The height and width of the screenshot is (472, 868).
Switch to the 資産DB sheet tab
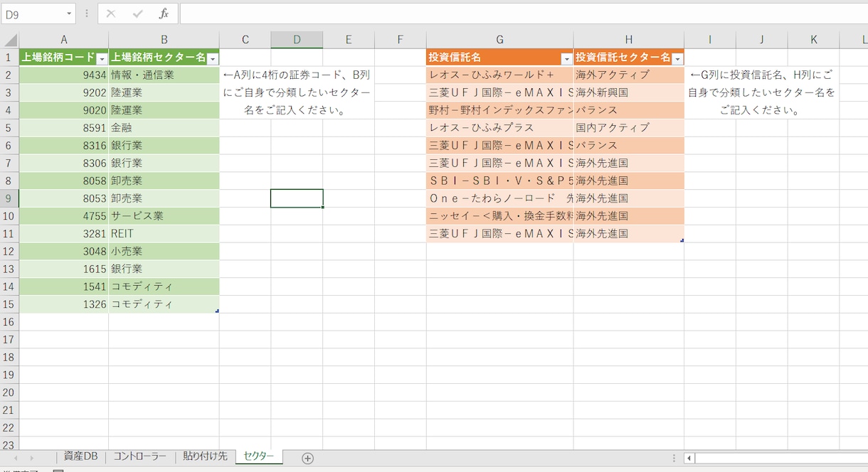[80, 457]
